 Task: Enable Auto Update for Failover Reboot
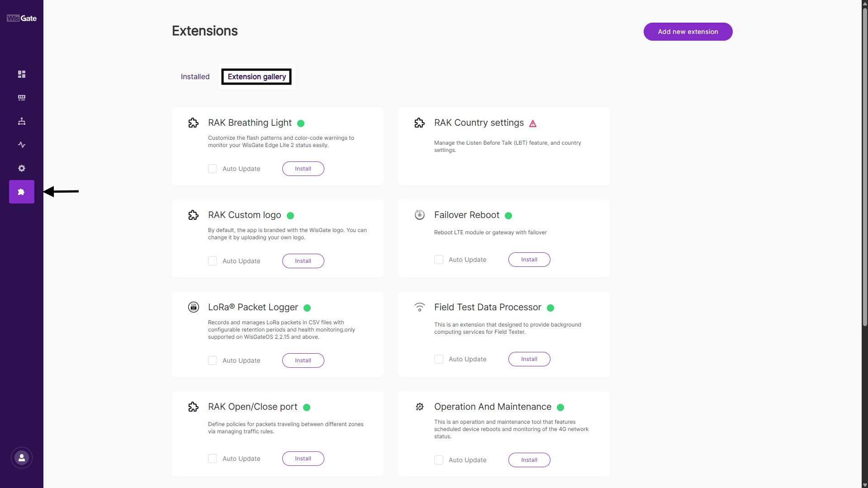tap(439, 260)
